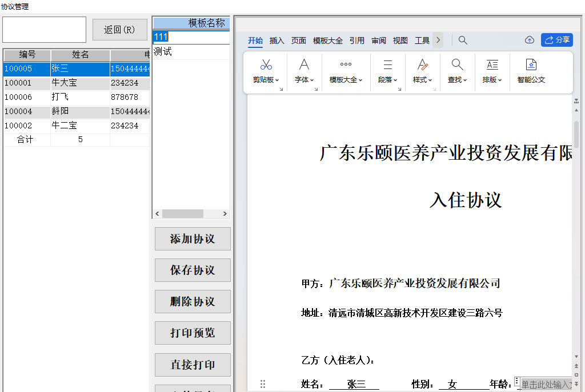585x392 pixels.
Task: Expand more ribbon tabs with chevron arrow
Action: pyautogui.click(x=438, y=40)
